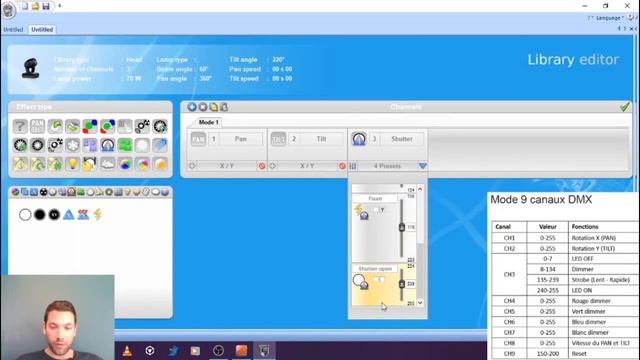The height and width of the screenshot is (360, 640).
Task: Select the solid black circle preset
Action: [40, 215]
